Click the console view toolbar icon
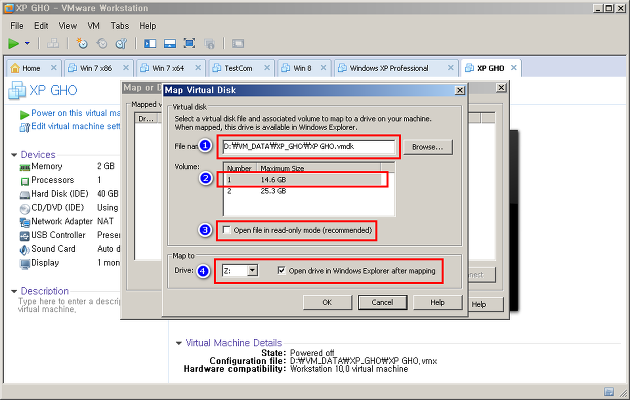 pyautogui.click(x=238, y=43)
